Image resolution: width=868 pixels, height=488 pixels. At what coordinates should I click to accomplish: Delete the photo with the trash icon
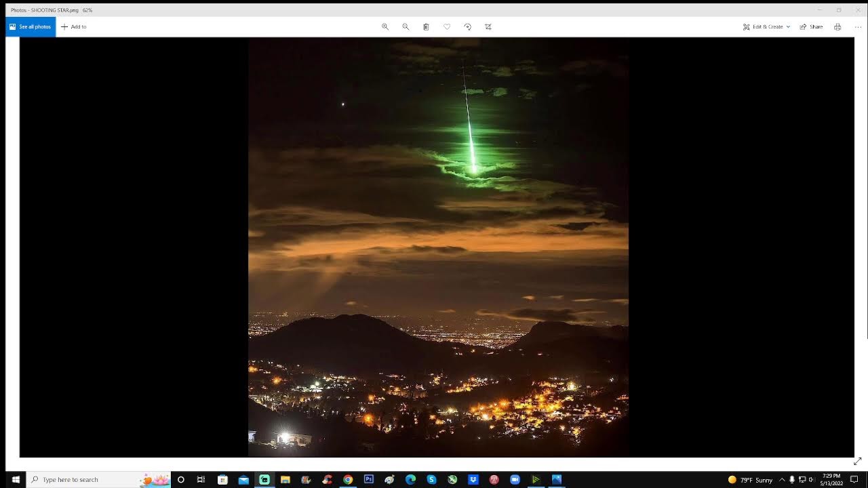426,27
